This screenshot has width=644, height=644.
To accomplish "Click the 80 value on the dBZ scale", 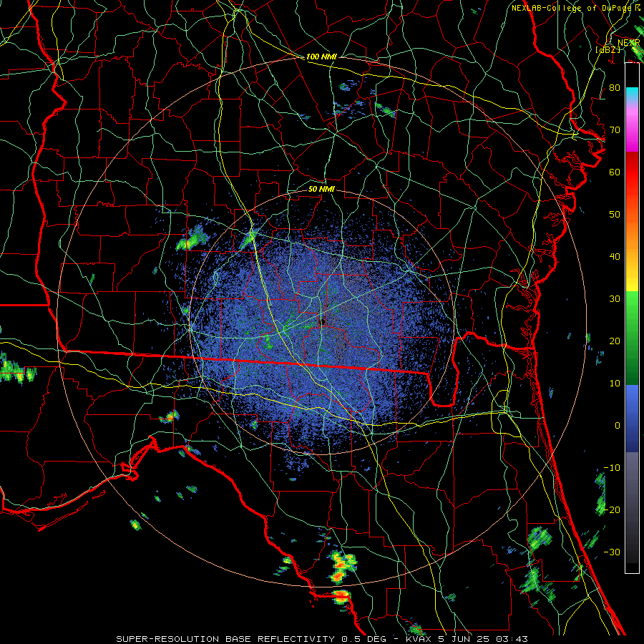I will click(x=615, y=88).
